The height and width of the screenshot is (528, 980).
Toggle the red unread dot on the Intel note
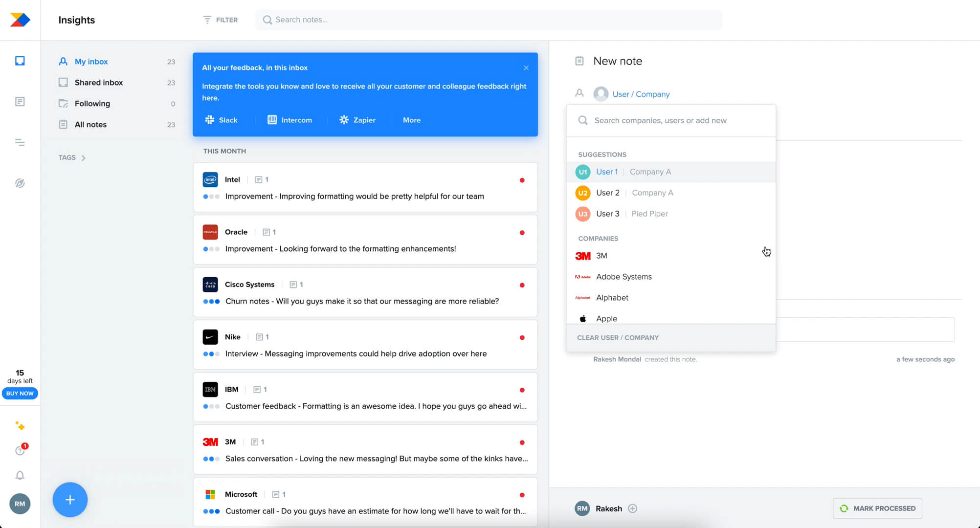522,181
